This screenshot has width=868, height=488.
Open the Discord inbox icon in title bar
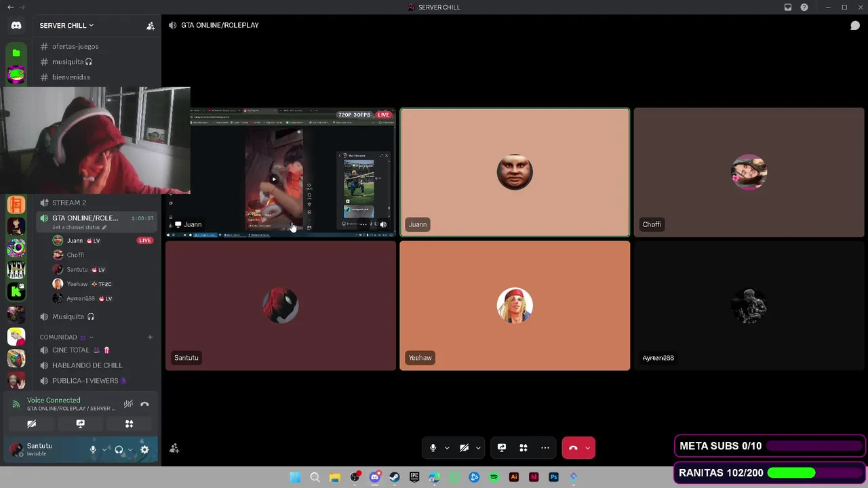(x=788, y=7)
